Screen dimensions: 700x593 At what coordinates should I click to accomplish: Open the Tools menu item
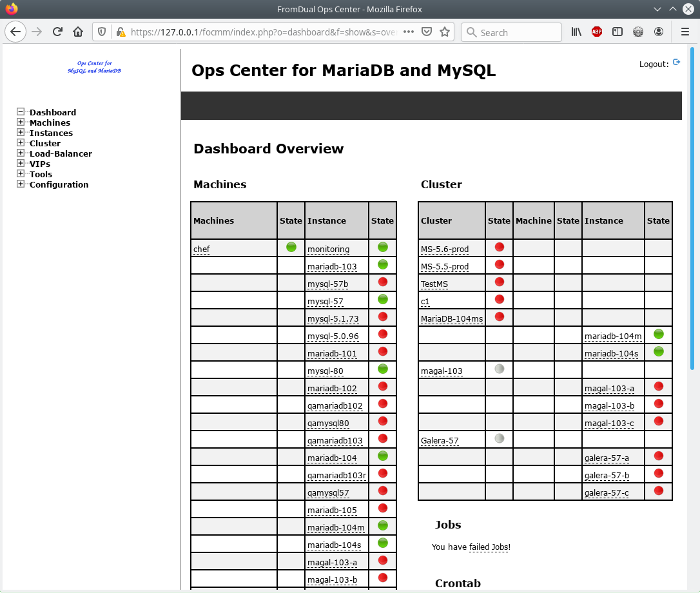click(41, 174)
